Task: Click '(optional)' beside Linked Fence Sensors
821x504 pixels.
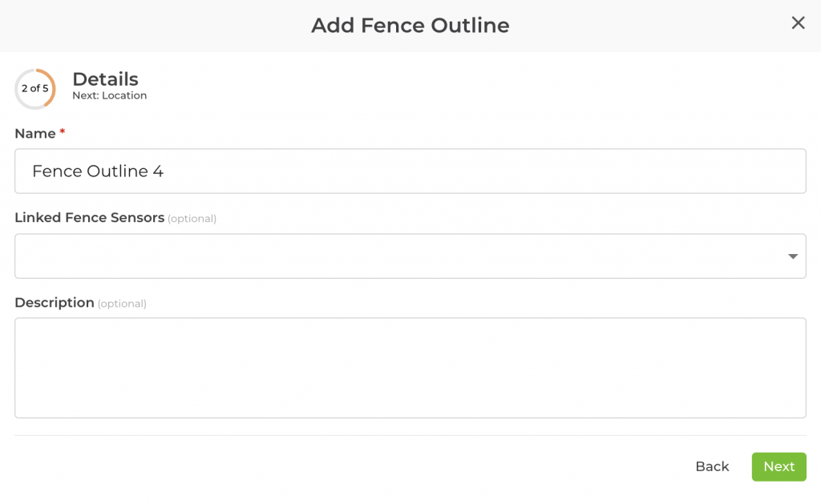Action: tap(192, 219)
